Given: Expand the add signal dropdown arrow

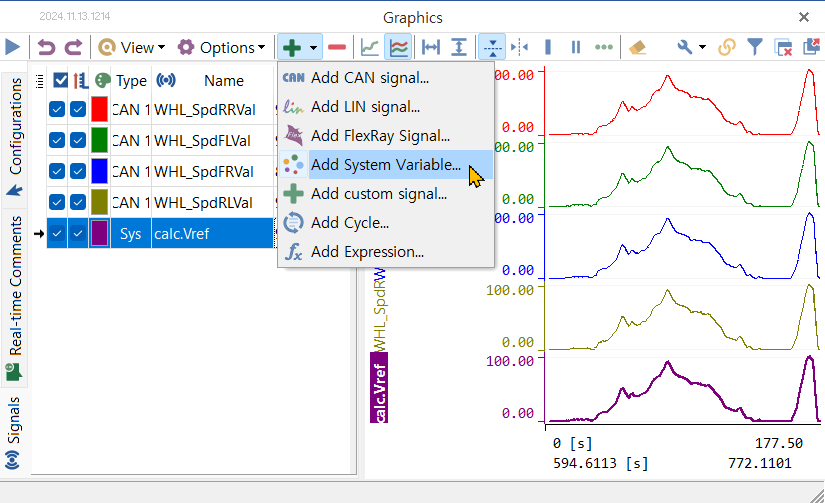Looking at the screenshot, I should point(314,48).
